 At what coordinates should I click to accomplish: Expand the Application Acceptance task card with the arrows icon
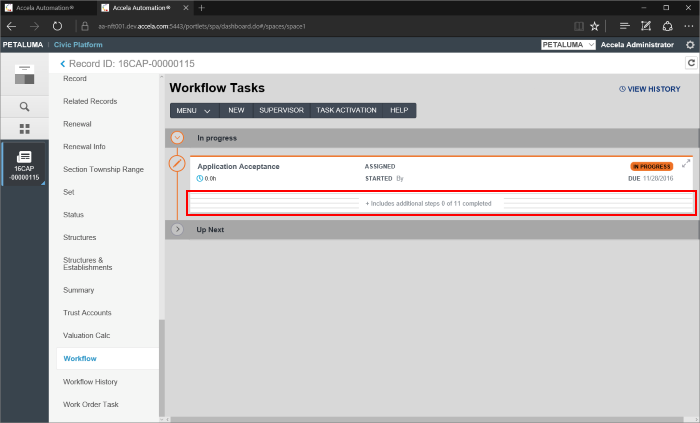686,164
